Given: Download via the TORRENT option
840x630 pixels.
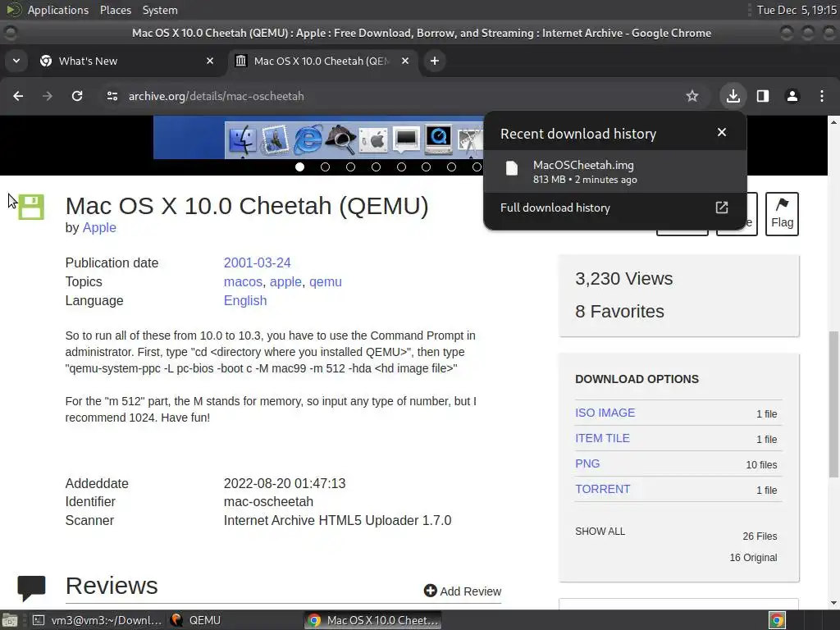Looking at the screenshot, I should click(x=603, y=489).
